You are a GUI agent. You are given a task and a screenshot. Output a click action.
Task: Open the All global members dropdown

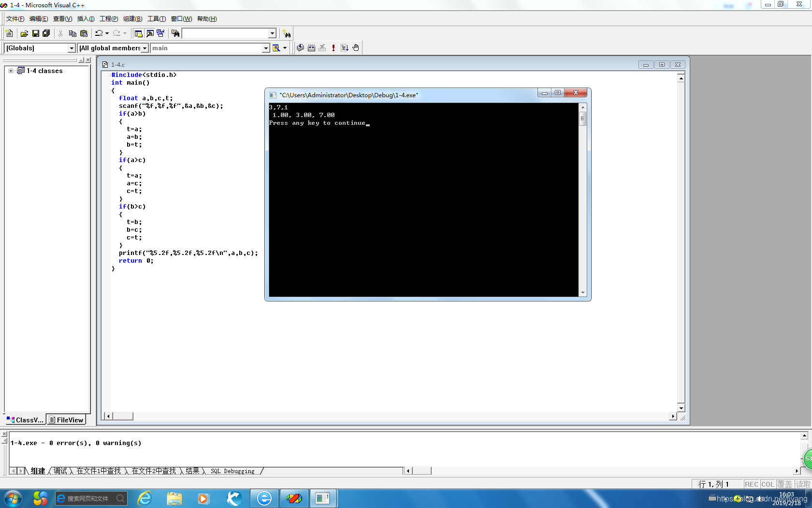click(x=145, y=48)
